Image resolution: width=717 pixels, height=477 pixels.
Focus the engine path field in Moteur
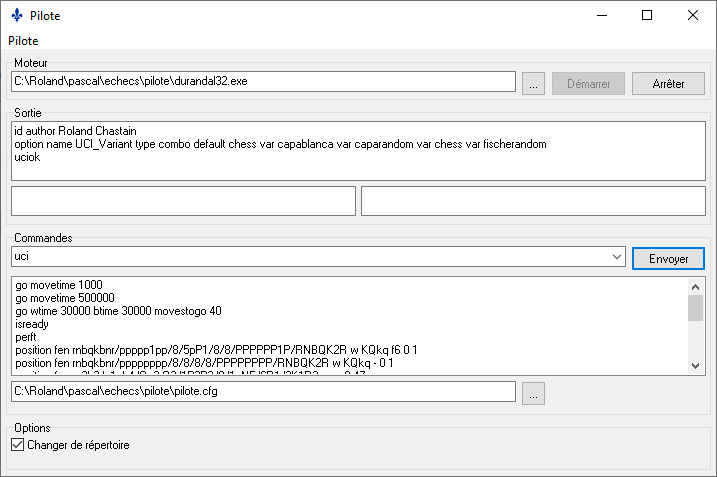click(x=262, y=82)
